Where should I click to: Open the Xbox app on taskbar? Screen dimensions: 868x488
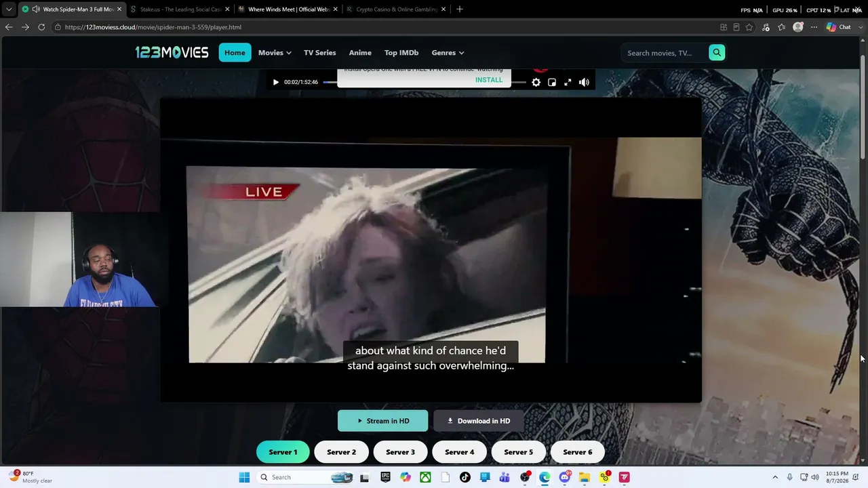(425, 477)
